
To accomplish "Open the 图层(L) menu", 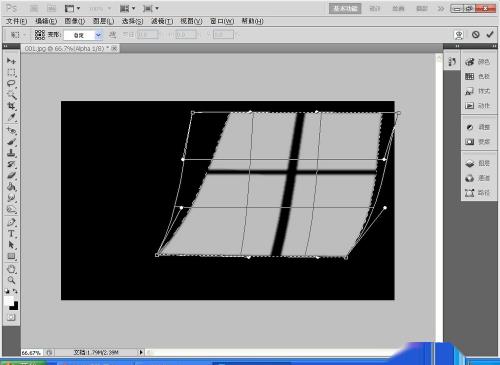I will pyautogui.click(x=103, y=21).
